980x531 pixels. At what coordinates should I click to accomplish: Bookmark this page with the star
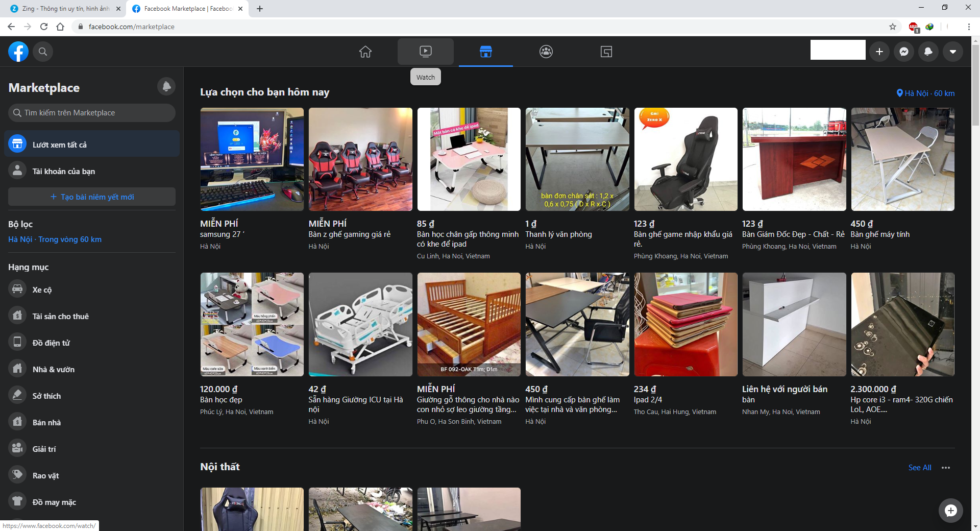(x=893, y=27)
